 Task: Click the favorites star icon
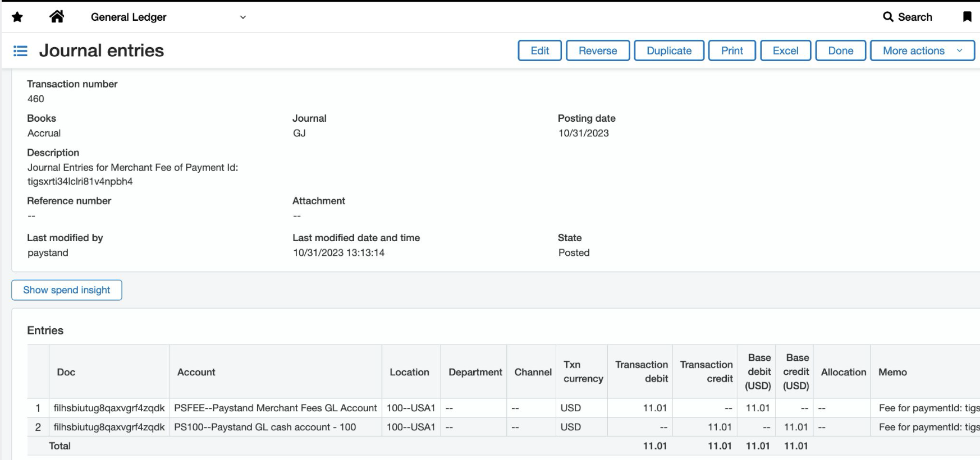click(x=17, y=17)
